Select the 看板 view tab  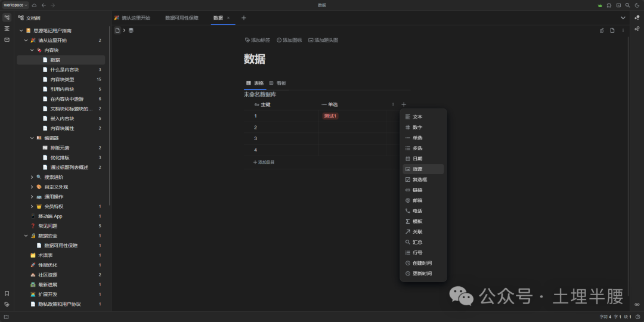pos(278,83)
